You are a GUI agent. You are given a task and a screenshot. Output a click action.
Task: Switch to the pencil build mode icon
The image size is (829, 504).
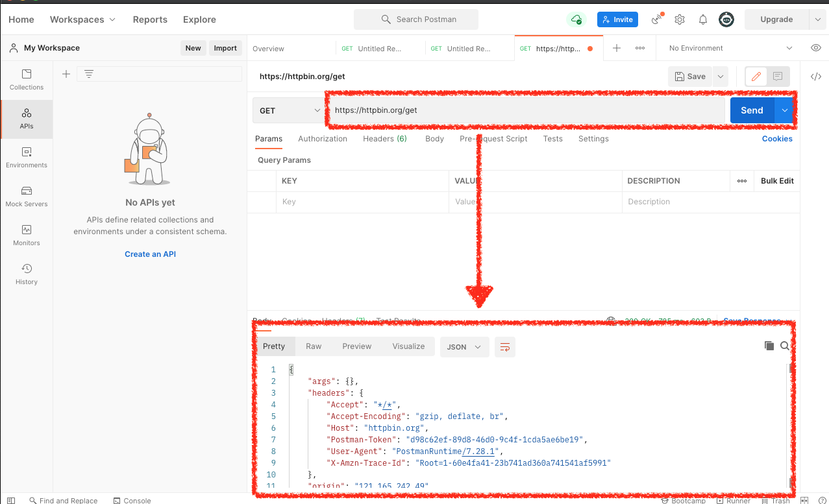(756, 77)
